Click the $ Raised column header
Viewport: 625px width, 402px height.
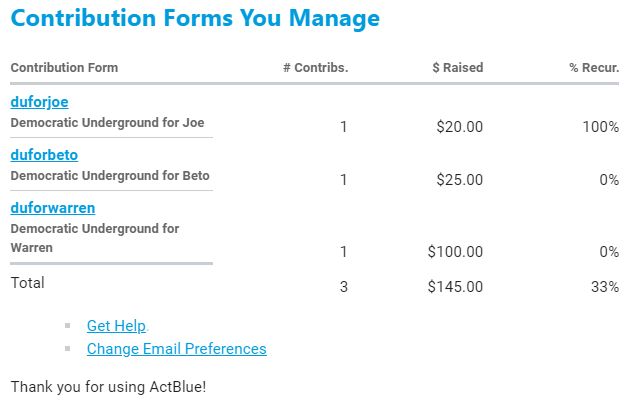tap(457, 68)
